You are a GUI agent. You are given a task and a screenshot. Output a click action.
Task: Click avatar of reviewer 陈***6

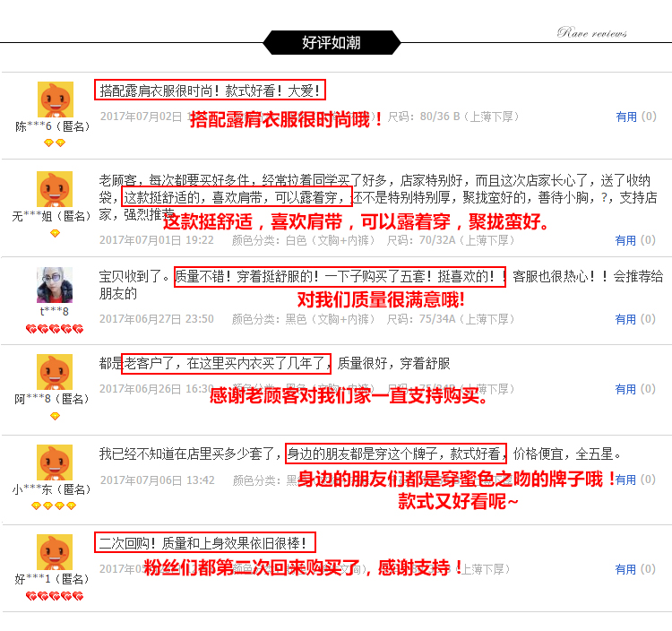pyautogui.click(x=56, y=99)
